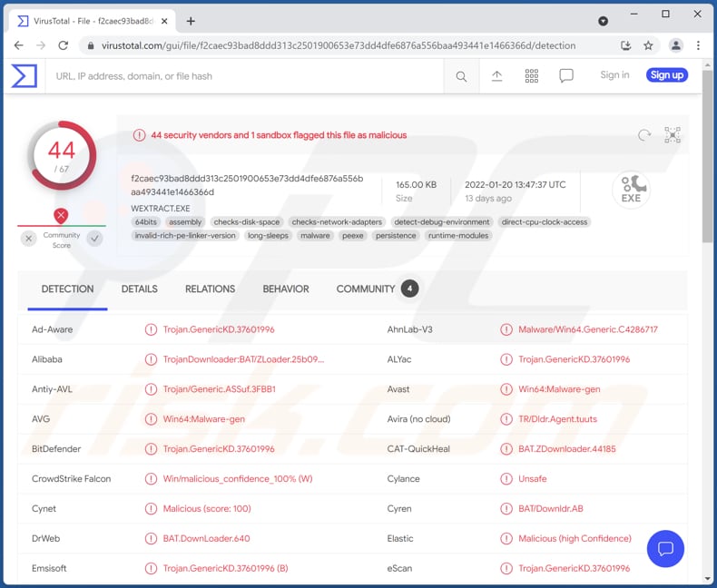
Task: Click the alert icon beside Ad-Aware detection
Action: tap(151, 329)
